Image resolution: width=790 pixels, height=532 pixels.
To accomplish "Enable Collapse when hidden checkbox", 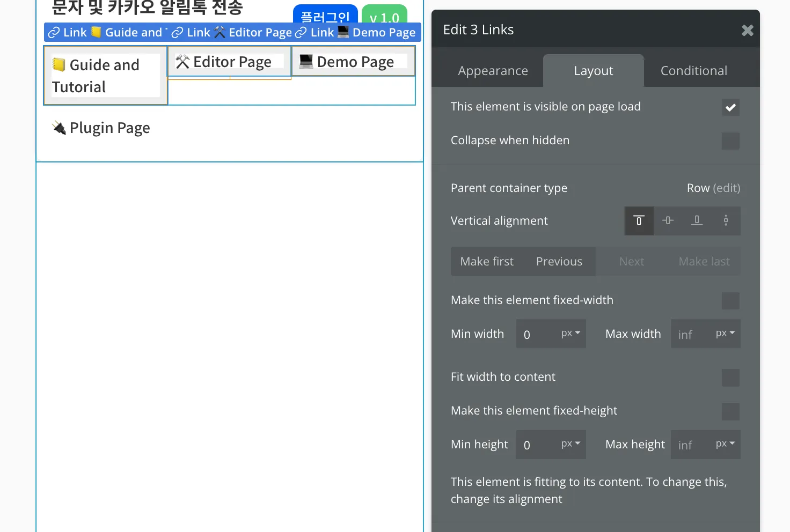I will click(730, 141).
